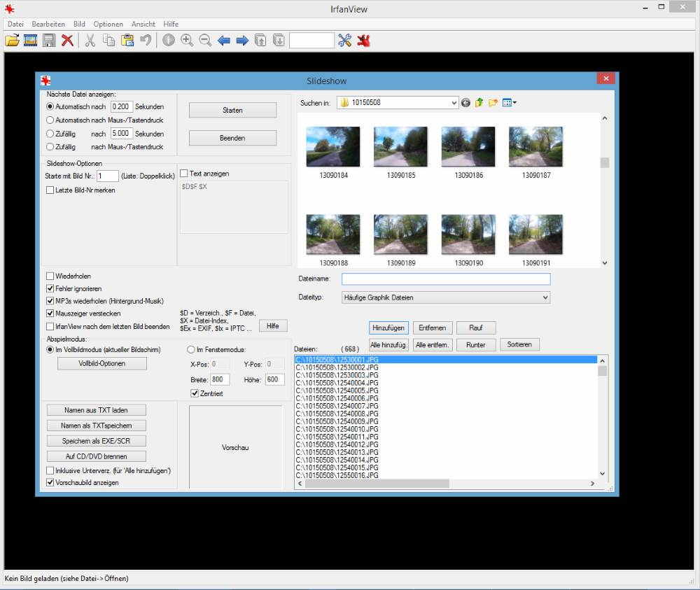Click the zoom in magnifier icon

pyautogui.click(x=187, y=41)
